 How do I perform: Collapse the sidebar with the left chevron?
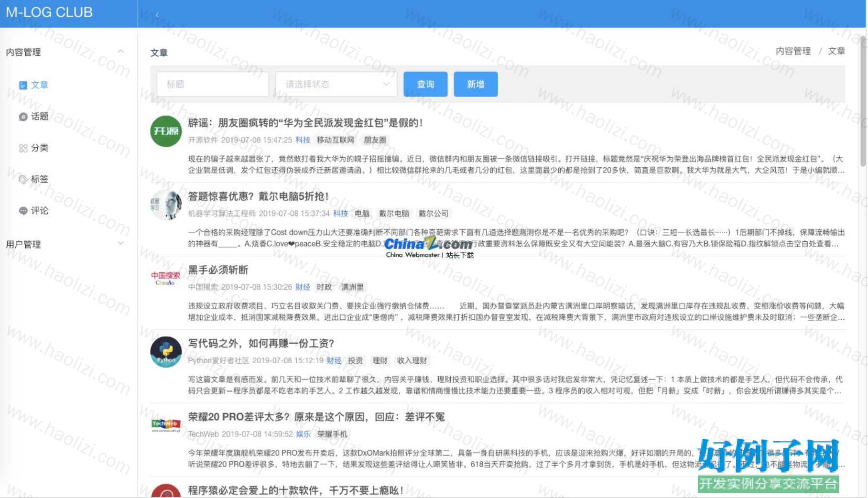tap(157, 15)
